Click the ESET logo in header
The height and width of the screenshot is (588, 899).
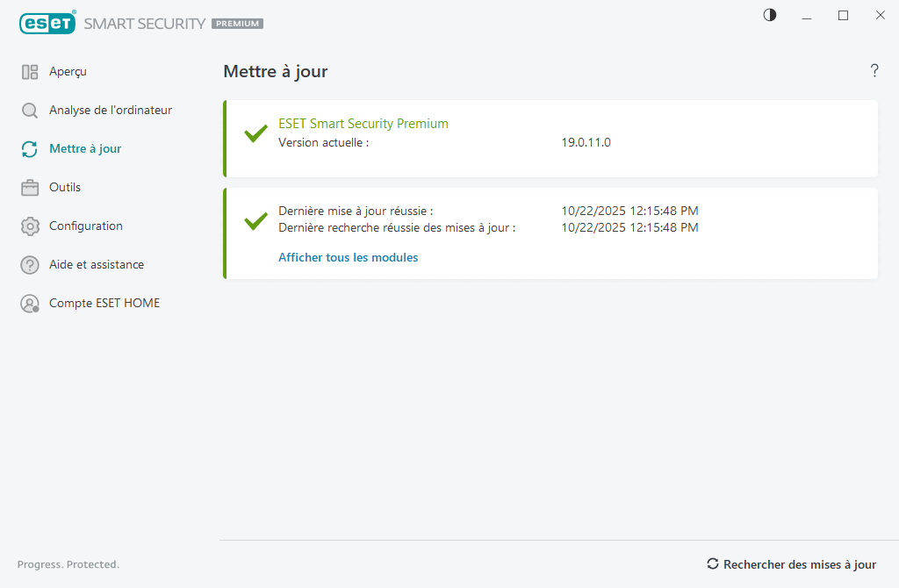[x=47, y=24]
